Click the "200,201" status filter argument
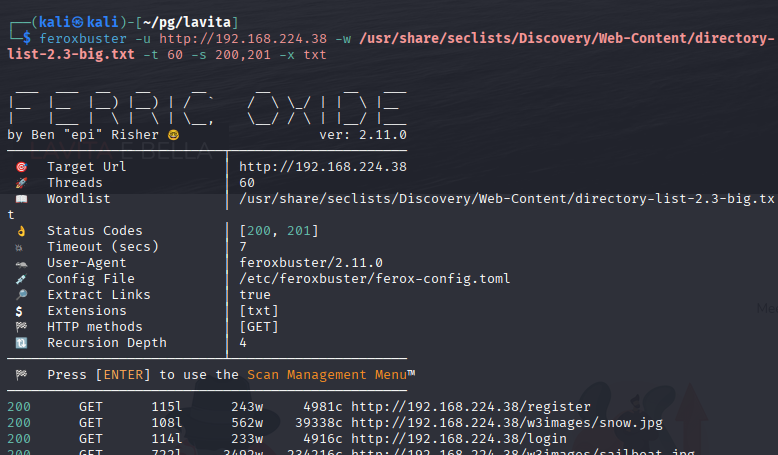778x455 pixels. click(243, 55)
